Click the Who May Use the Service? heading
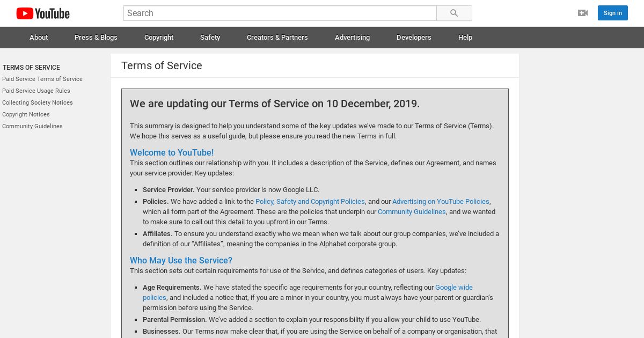644x338 pixels. pyautogui.click(x=181, y=260)
